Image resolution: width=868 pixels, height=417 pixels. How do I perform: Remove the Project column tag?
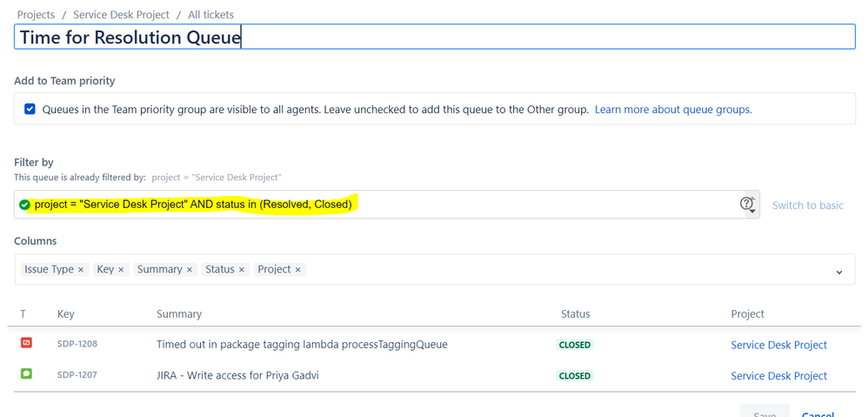point(297,270)
